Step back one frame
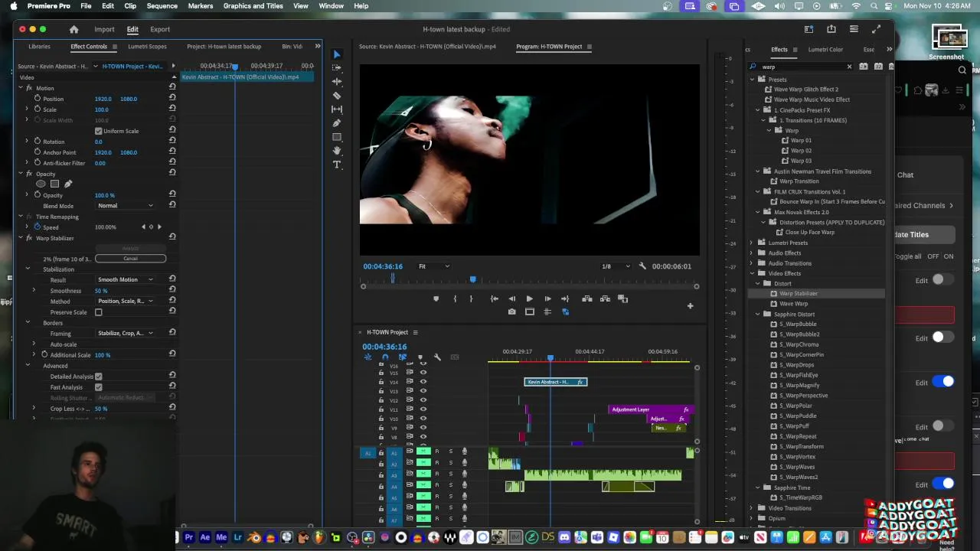 tap(511, 298)
